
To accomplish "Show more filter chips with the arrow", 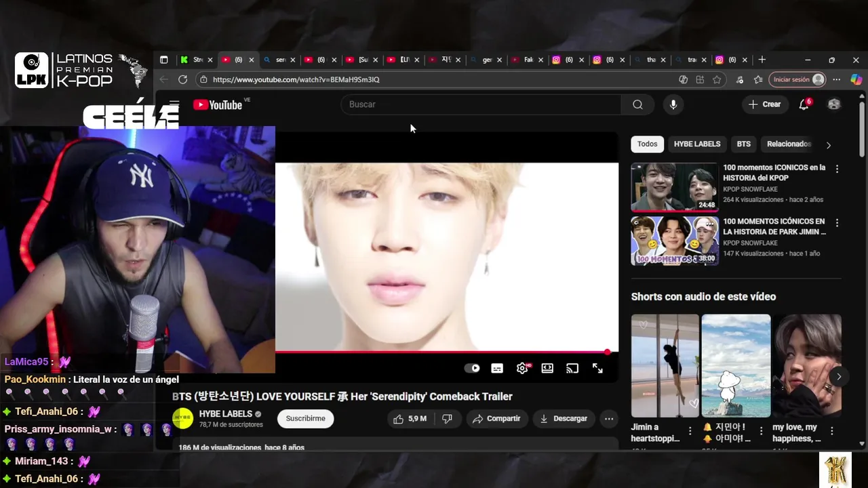I will pos(828,144).
